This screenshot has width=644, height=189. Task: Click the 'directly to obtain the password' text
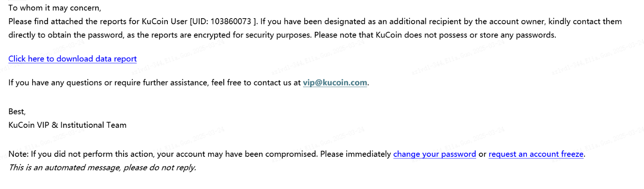pyautogui.click(x=66, y=35)
